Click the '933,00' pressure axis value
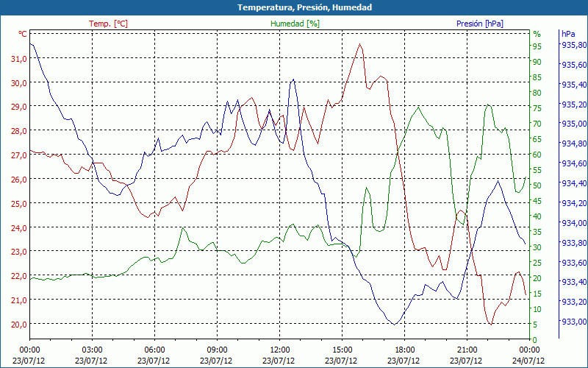 573,322
